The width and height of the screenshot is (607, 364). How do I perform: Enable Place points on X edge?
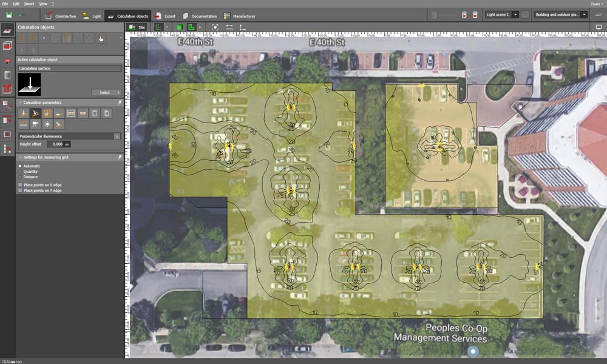20,184
